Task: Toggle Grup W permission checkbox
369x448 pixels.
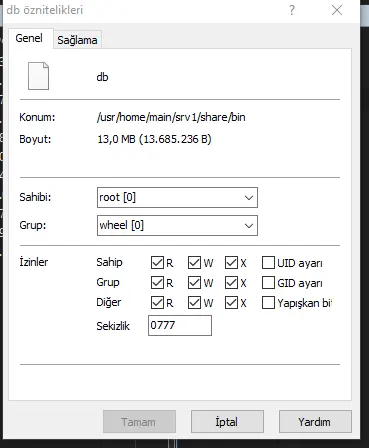Action: click(x=194, y=283)
